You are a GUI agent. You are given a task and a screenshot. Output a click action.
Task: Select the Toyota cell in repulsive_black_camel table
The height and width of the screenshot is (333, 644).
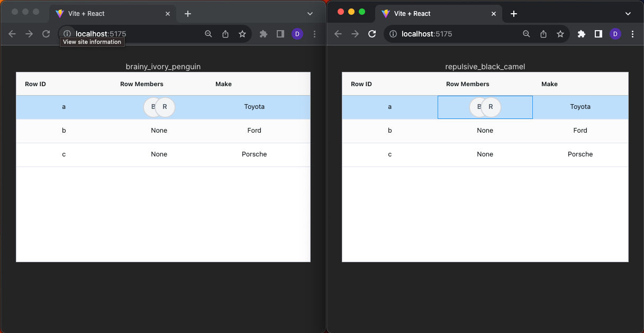(x=580, y=107)
